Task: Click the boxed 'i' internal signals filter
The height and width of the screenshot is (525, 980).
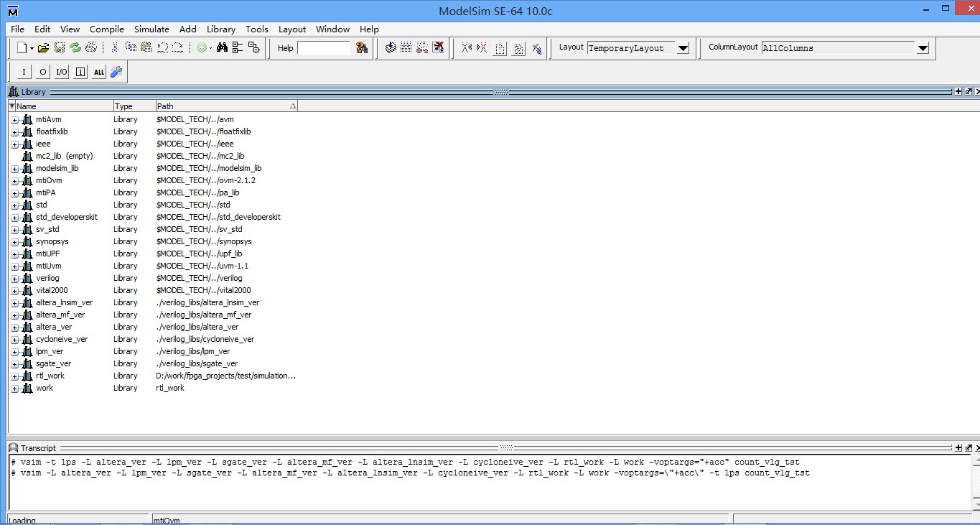Action: (80, 72)
